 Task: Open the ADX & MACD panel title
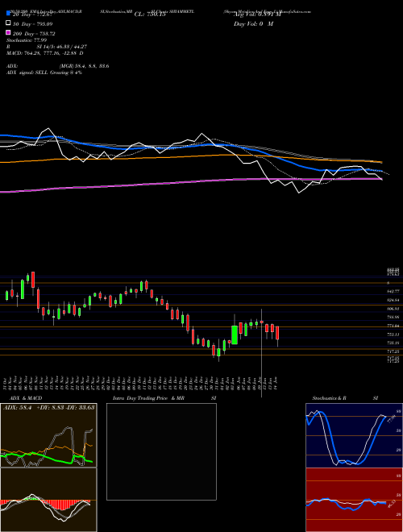(x=26, y=398)
